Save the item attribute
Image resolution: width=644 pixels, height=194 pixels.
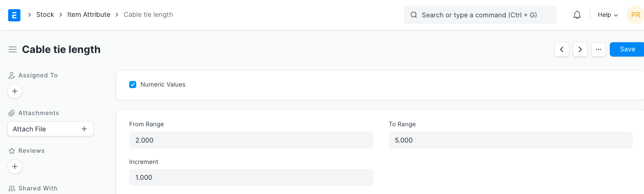(x=627, y=49)
